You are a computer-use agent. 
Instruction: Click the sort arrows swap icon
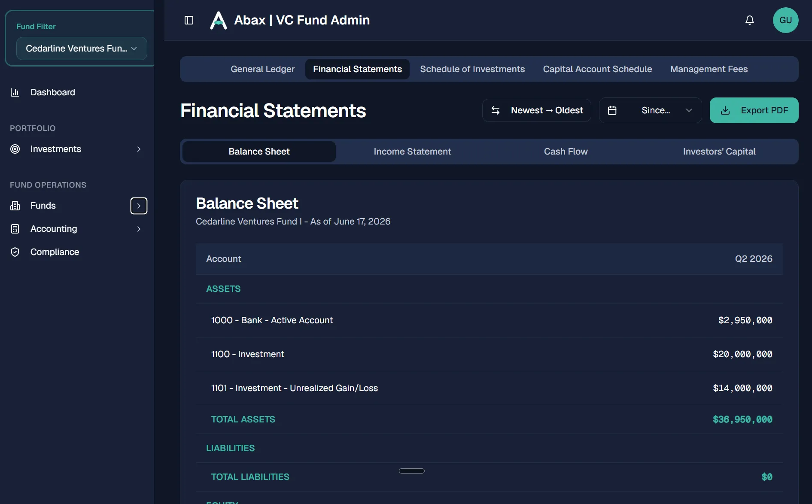[x=496, y=110]
